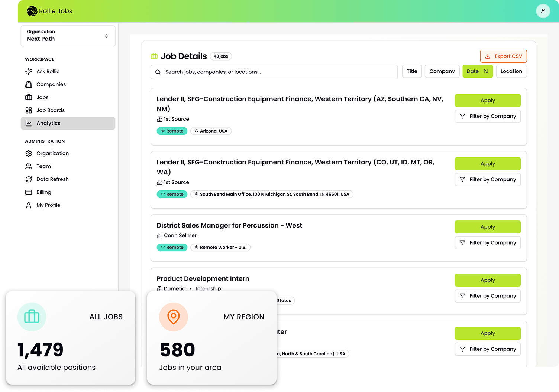Viewport: 559px width, 392px height.
Task: Click the Jobs briefcase icon
Action: point(29,97)
